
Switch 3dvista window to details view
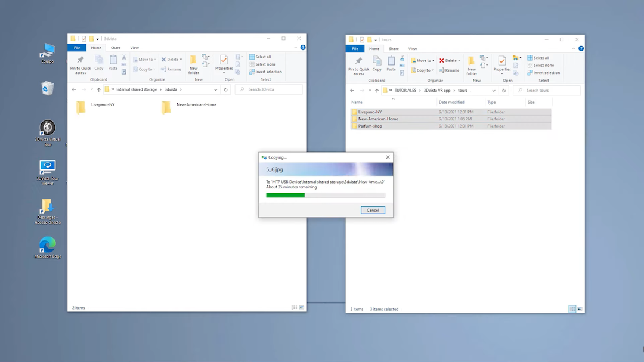coord(294,308)
